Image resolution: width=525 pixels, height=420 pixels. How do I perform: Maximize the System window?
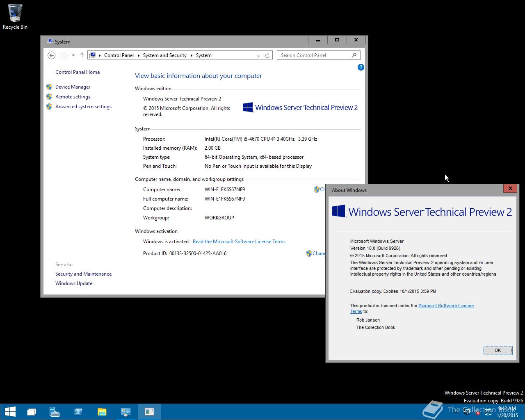tap(337, 40)
